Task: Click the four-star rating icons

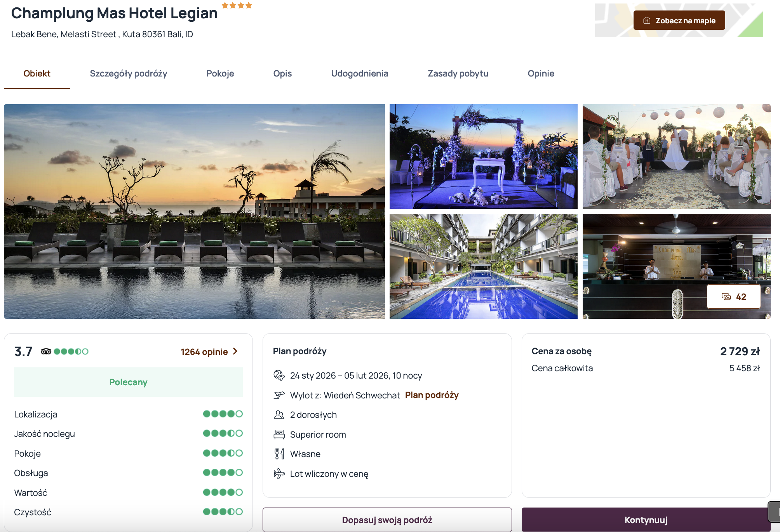Action: [237, 5]
